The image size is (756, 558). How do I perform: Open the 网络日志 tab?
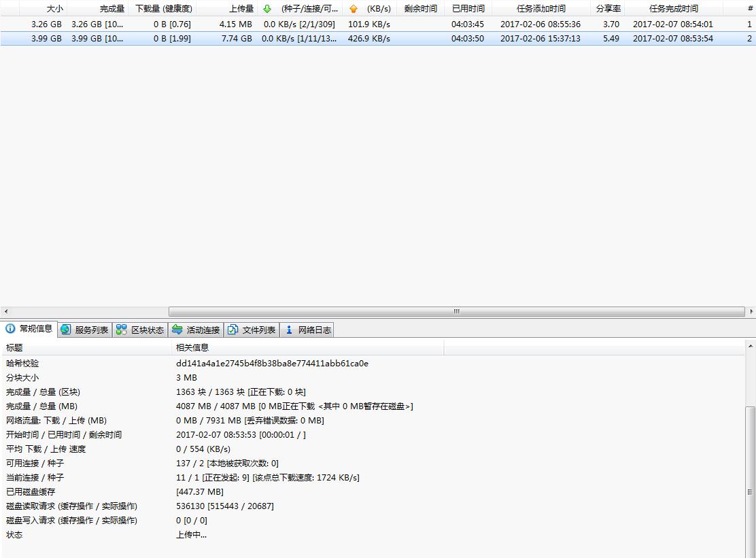click(x=307, y=330)
